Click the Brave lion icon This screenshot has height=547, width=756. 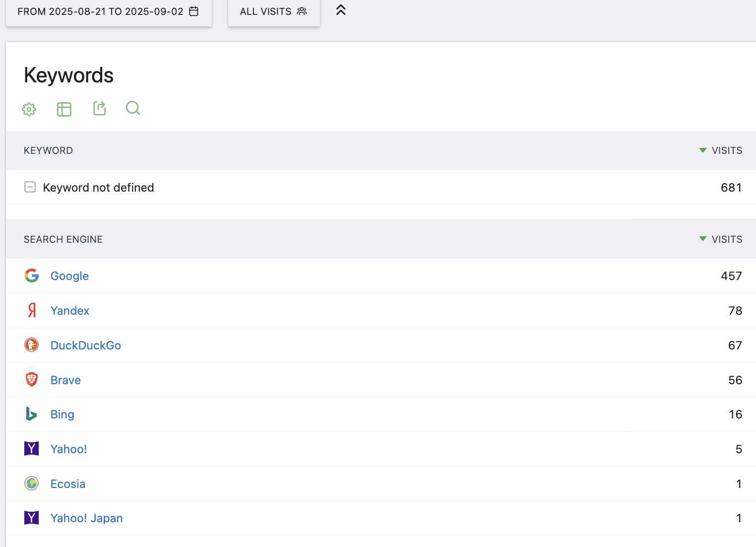(32, 380)
